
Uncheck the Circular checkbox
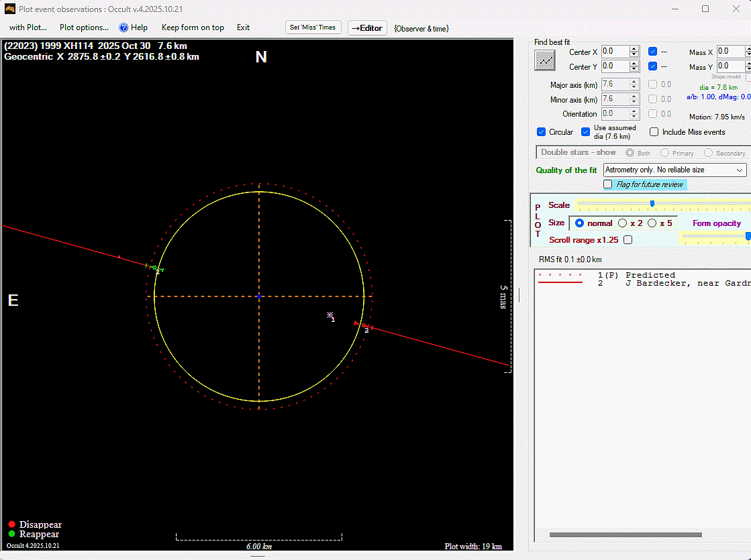pyautogui.click(x=542, y=132)
